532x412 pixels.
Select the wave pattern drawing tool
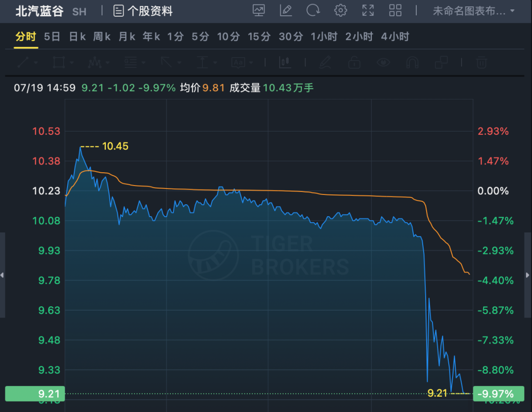[95, 63]
